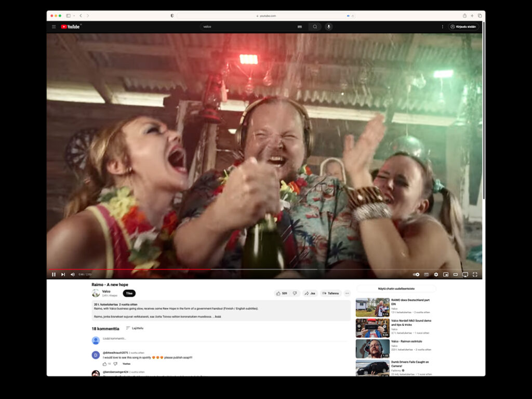
Task: Open Valco Nordell Mk3 Sound demo title
Action: (411, 323)
